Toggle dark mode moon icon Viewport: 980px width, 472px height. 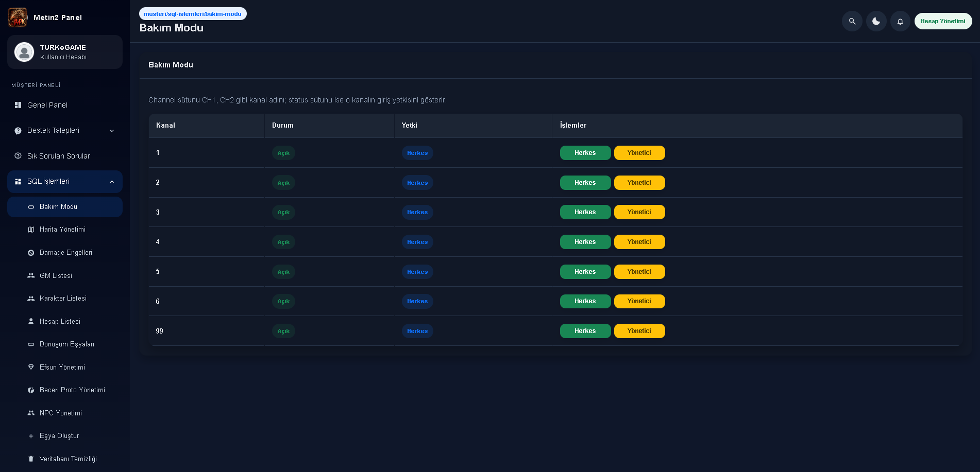click(x=876, y=21)
